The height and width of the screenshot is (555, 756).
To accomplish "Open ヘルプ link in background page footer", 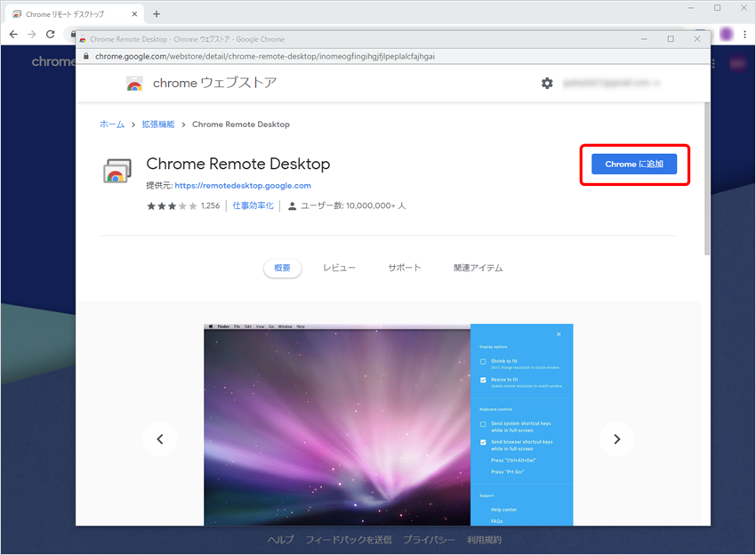I will click(x=280, y=540).
